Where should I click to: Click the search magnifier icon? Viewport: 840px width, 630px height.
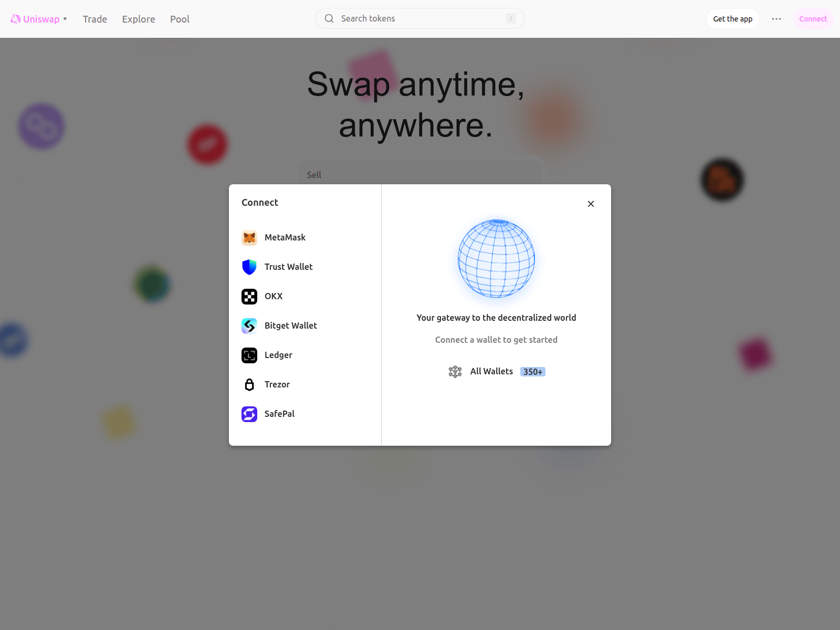tap(329, 18)
